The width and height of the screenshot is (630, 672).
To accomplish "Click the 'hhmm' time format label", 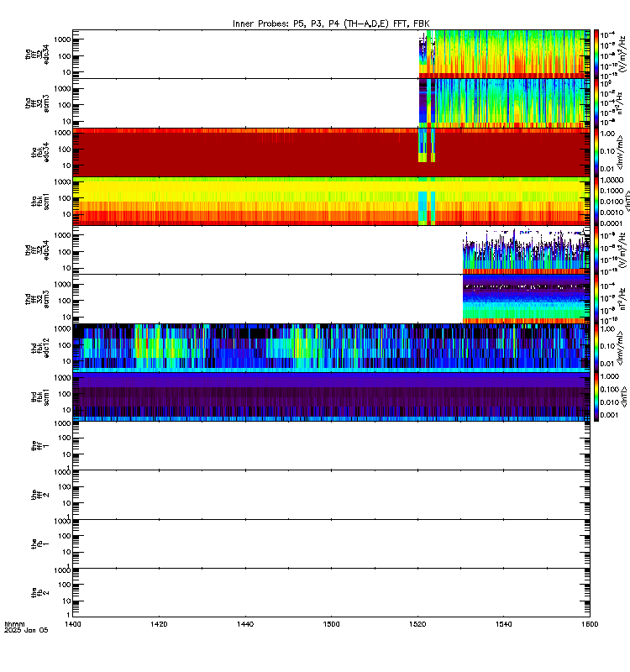I will 14,624.
